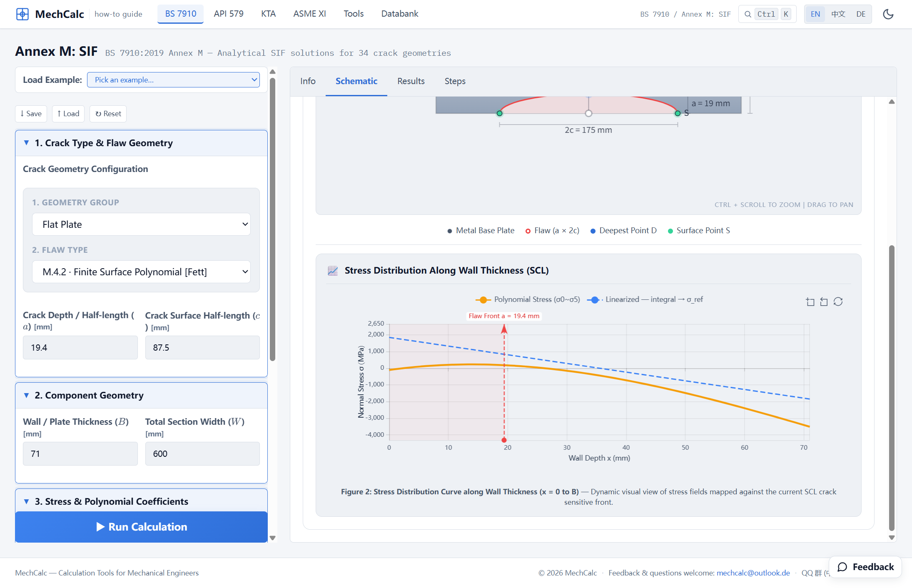Click the chart zoom reset icon

824,301
